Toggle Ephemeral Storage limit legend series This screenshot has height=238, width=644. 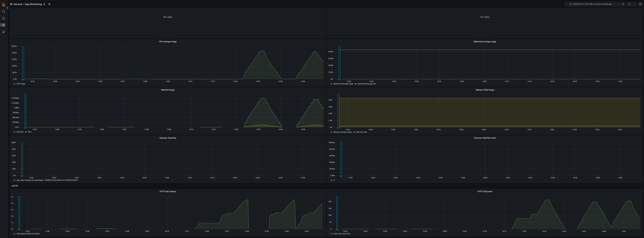367,84
